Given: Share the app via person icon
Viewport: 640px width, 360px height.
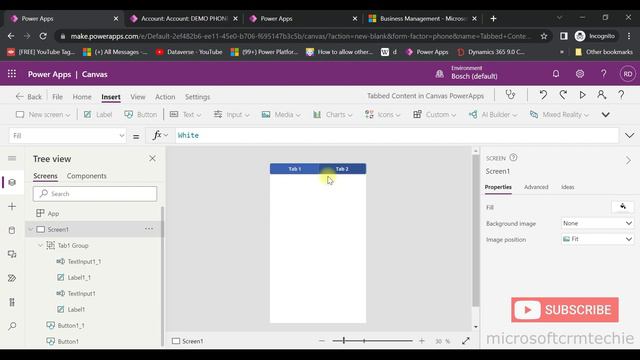Looking at the screenshot, I should click(601, 95).
